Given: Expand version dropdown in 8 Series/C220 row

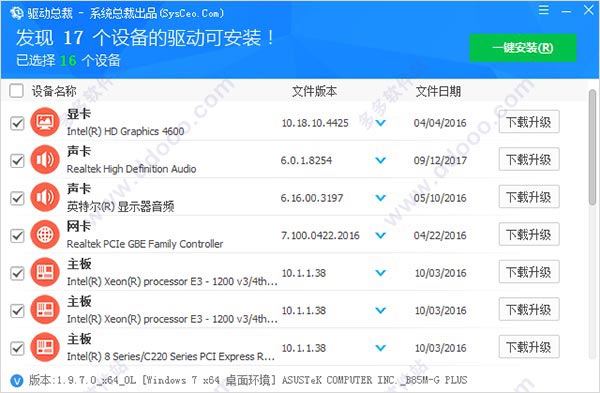Looking at the screenshot, I should pyautogui.click(x=380, y=348).
